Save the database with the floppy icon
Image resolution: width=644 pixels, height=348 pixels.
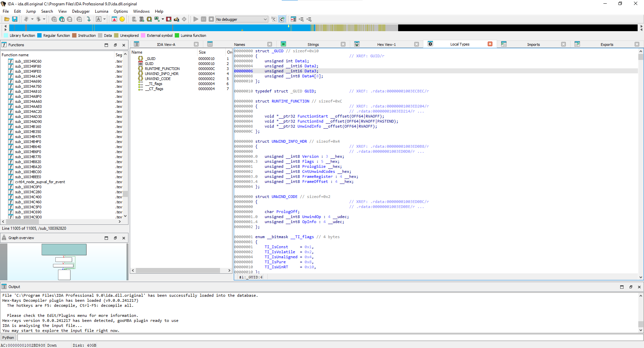[x=15, y=19]
